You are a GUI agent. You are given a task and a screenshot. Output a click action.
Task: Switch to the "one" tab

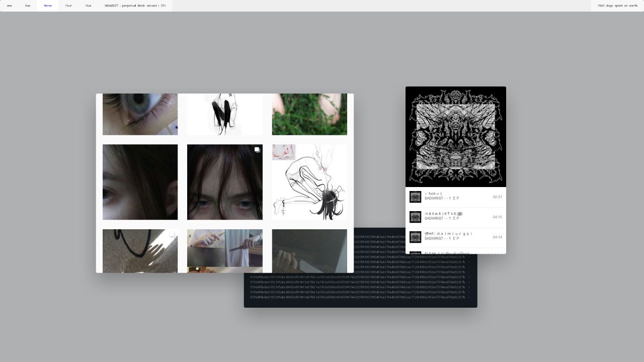9,6
